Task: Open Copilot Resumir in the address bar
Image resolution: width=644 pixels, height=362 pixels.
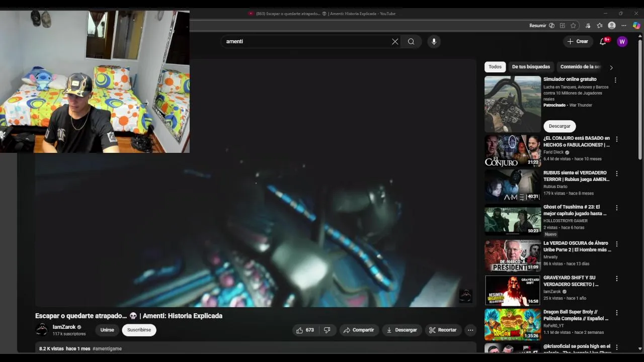Action: (541, 26)
